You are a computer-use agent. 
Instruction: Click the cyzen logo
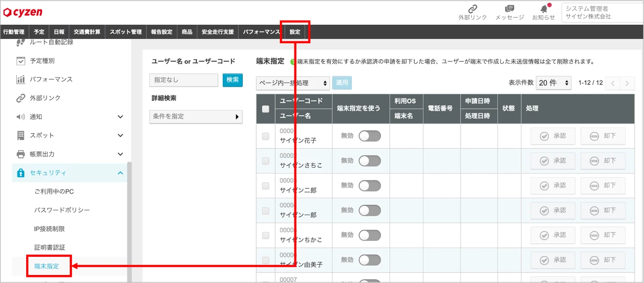(x=22, y=12)
